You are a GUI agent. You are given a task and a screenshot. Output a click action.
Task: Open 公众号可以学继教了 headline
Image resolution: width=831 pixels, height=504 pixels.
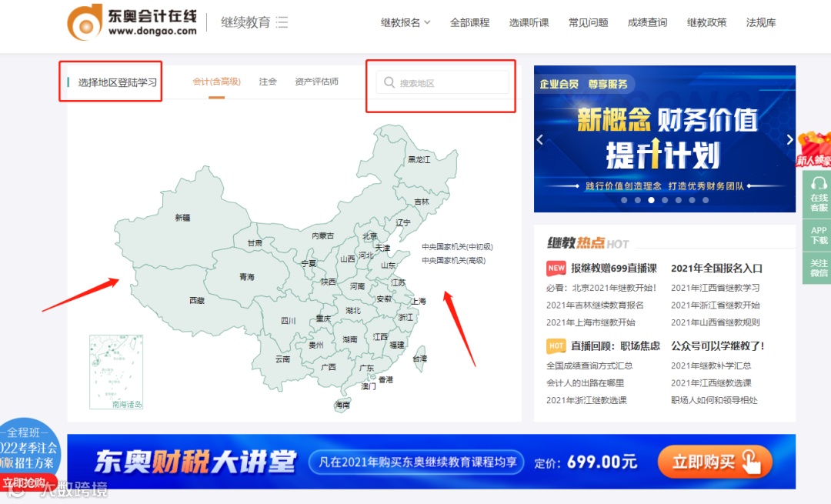[718, 346]
